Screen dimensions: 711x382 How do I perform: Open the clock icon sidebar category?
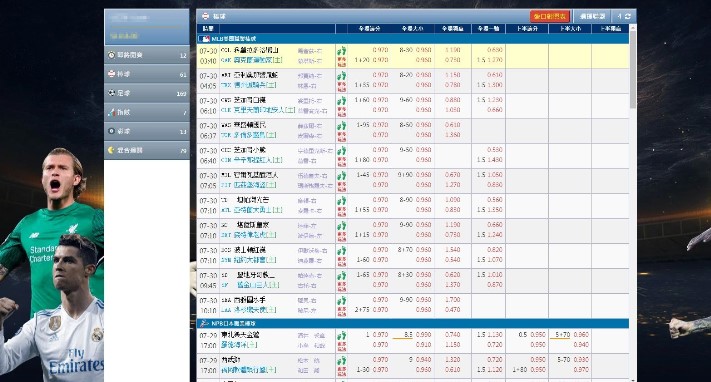point(146,55)
